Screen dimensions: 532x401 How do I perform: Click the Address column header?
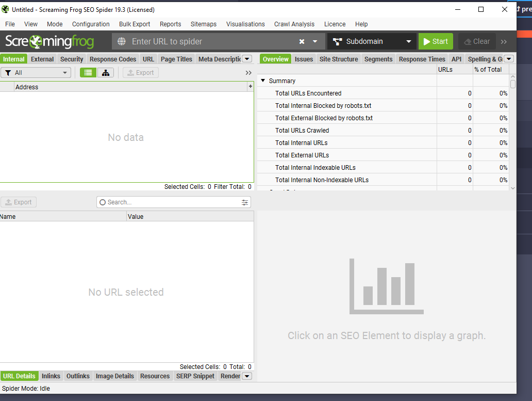coord(130,87)
